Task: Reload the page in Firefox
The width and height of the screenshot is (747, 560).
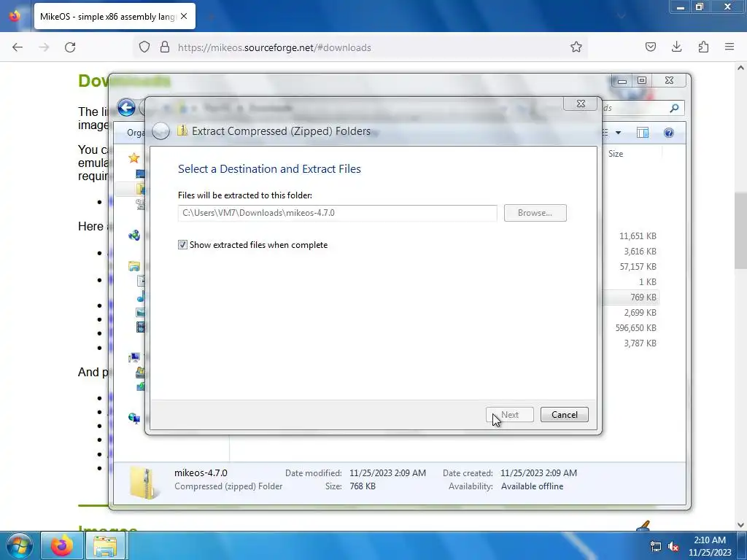Action: pyautogui.click(x=70, y=47)
